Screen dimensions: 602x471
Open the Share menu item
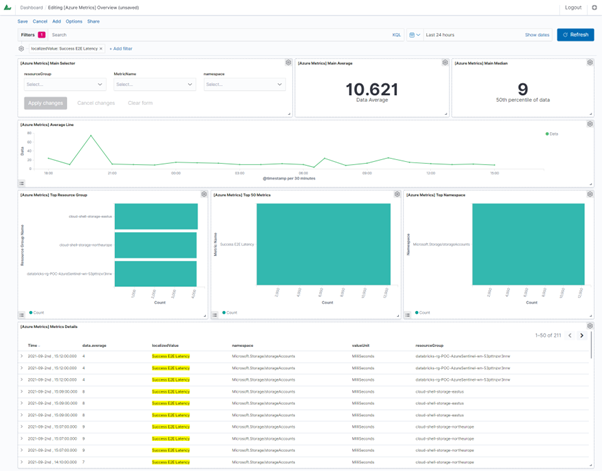tap(93, 21)
